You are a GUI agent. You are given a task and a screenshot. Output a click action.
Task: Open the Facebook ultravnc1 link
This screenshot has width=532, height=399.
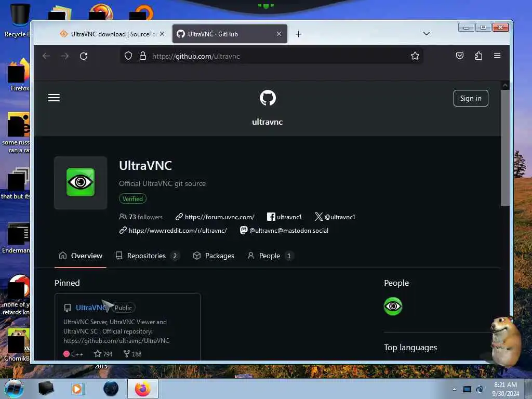[x=284, y=217]
